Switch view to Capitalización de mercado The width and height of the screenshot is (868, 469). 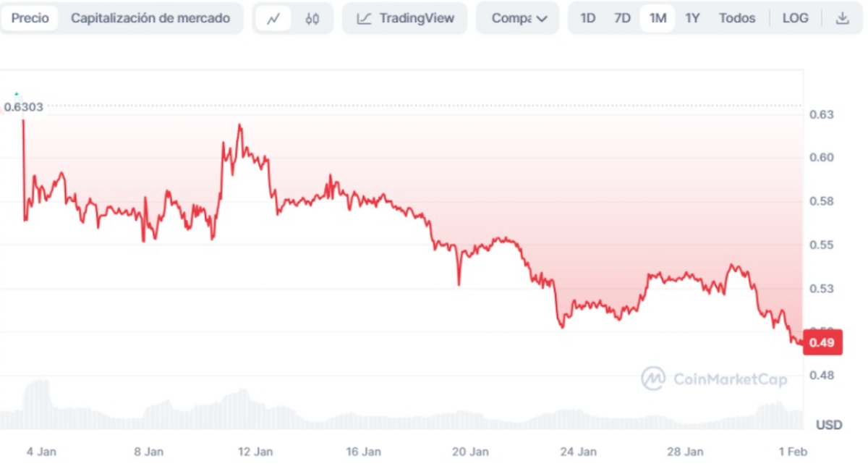click(x=150, y=18)
